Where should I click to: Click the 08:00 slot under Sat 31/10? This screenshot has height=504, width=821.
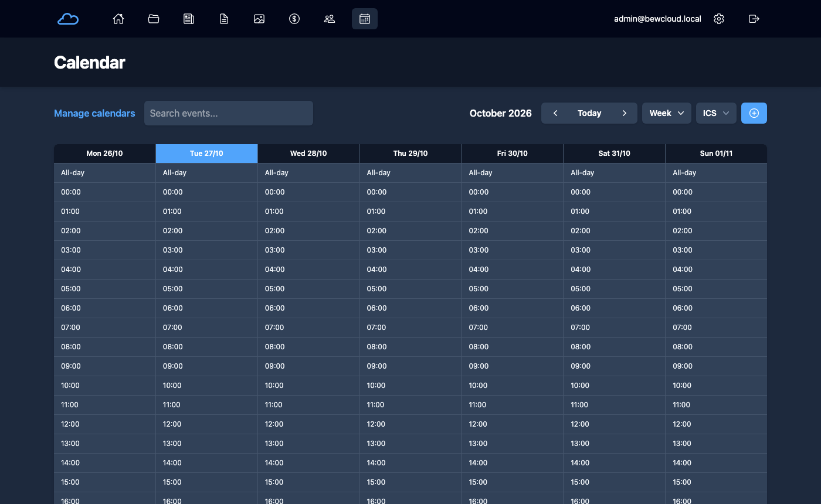pos(614,347)
